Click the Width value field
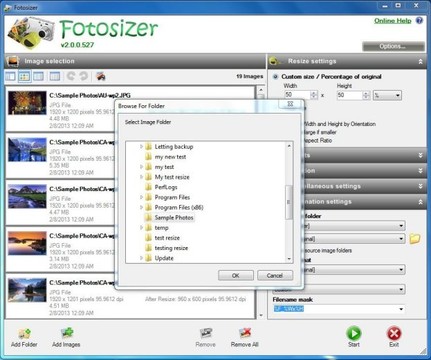This screenshot has width=431, height=360. coord(297,95)
